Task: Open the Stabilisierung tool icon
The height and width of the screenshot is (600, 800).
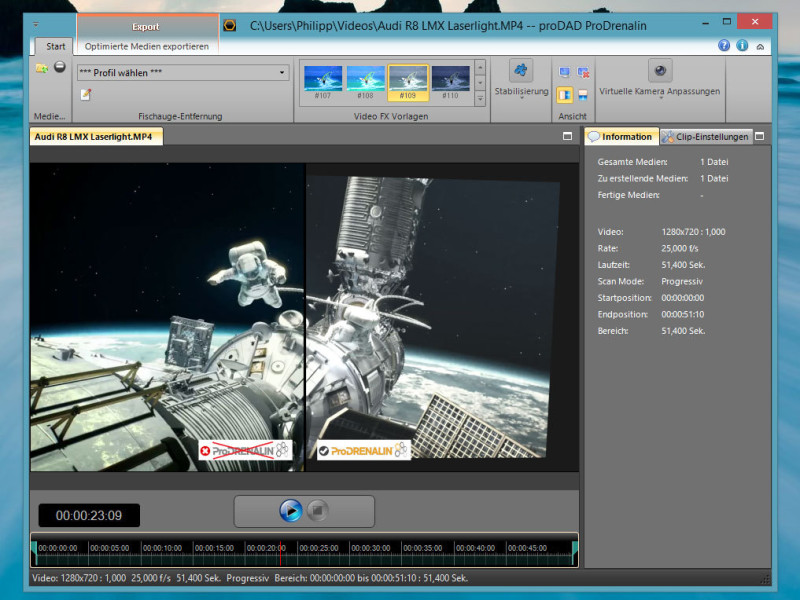Action: pos(521,70)
